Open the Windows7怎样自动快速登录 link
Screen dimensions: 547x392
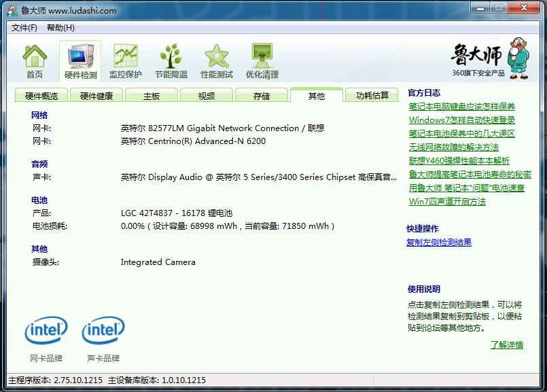462,120
